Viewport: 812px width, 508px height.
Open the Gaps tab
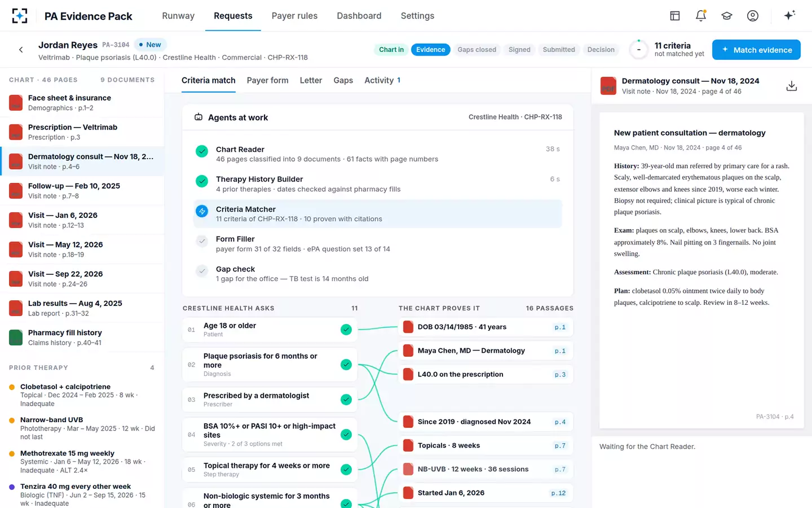click(x=343, y=80)
